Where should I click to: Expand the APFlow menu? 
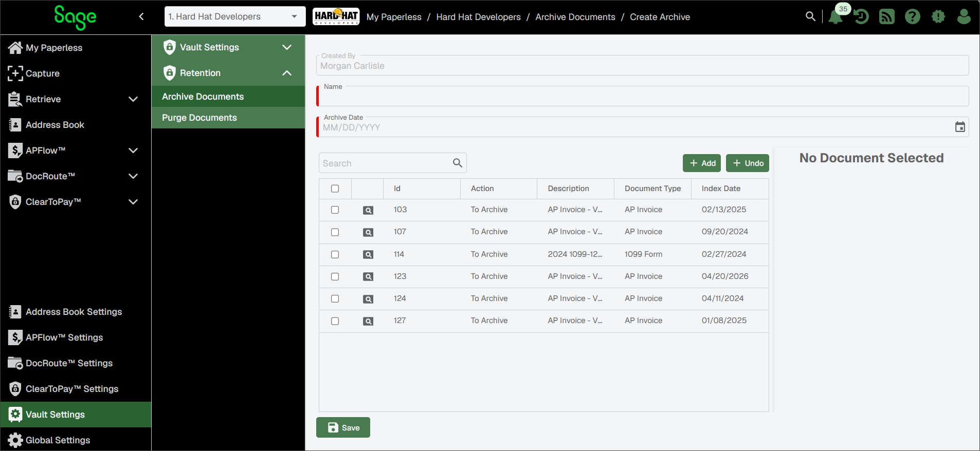pyautogui.click(x=133, y=151)
